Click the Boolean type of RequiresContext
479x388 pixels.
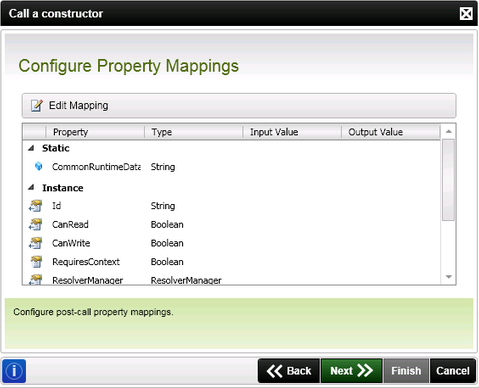pyautogui.click(x=167, y=262)
